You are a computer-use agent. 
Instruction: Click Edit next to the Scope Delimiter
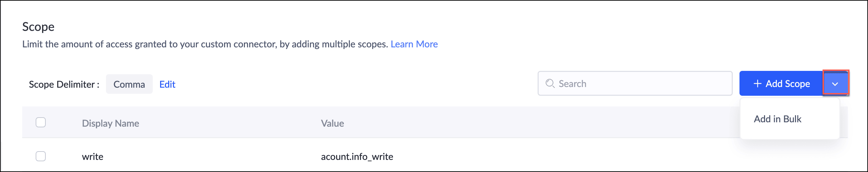pos(167,84)
